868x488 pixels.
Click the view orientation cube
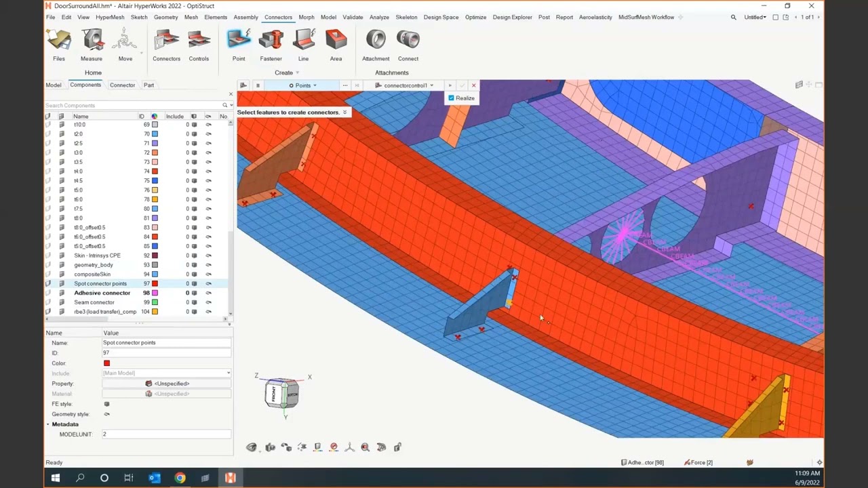[282, 393]
